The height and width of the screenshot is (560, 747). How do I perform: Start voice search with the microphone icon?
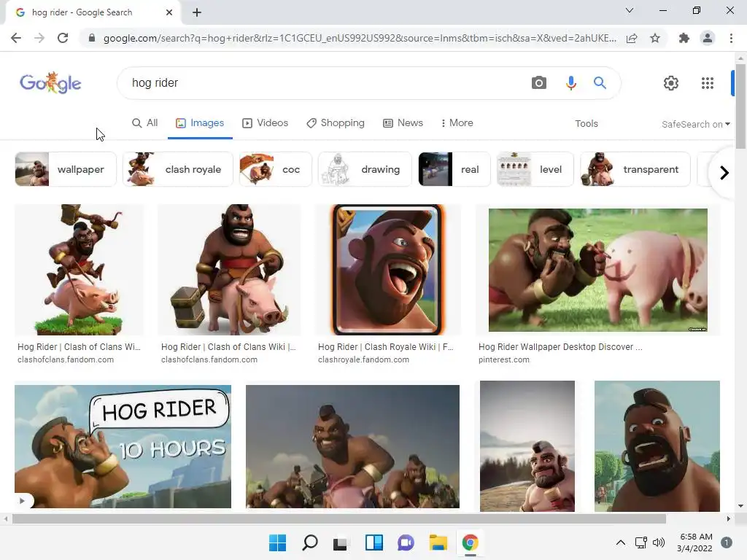coord(570,83)
